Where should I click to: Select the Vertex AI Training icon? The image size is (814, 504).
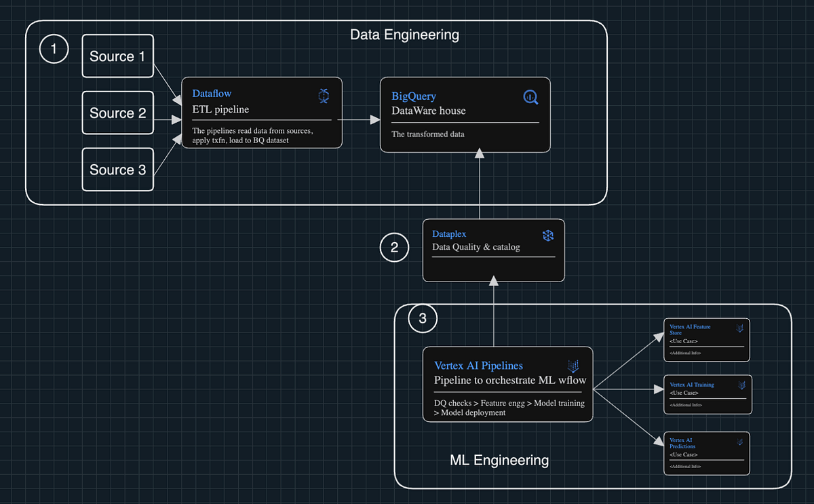coord(740,384)
